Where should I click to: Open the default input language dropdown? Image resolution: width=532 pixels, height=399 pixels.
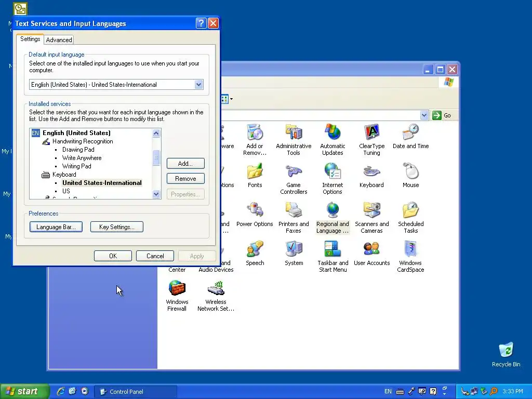(x=199, y=85)
